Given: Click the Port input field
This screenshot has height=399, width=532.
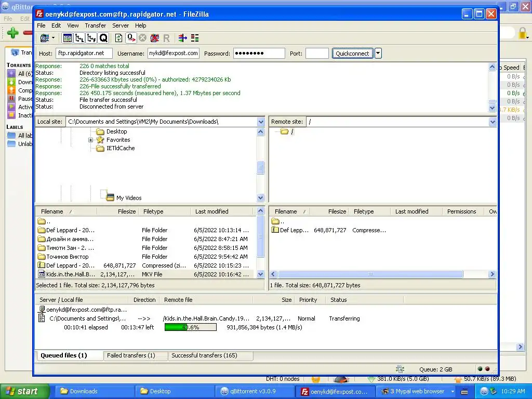Looking at the screenshot, I should [x=317, y=54].
